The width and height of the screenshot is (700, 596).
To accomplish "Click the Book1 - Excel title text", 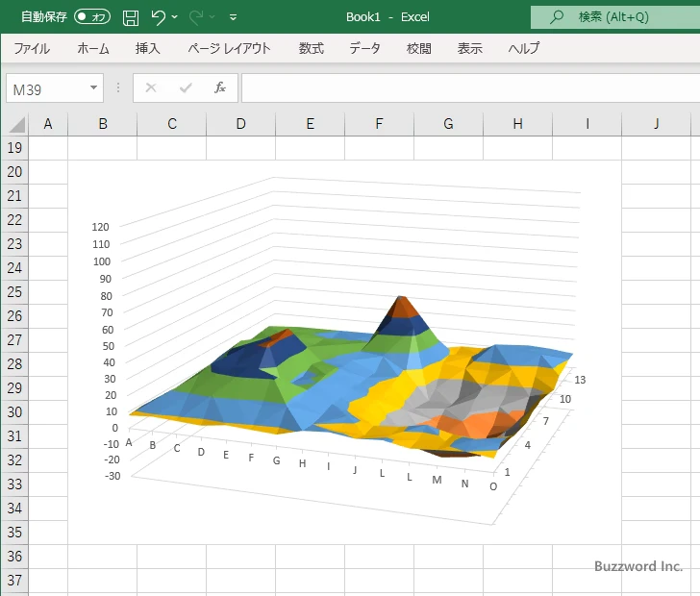I will click(x=387, y=17).
